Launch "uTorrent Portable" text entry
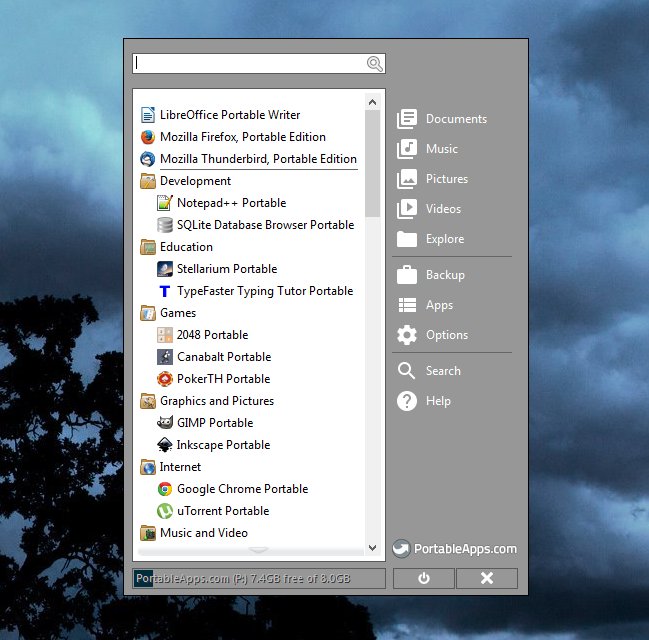Screen dimensions: 649x640 pos(223,511)
